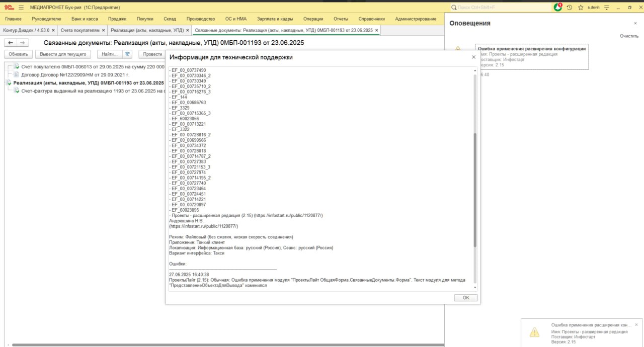Select tree row Счет покупателю 0МБП-006013
Viewport: 644px width, 347px height.
[93, 66]
